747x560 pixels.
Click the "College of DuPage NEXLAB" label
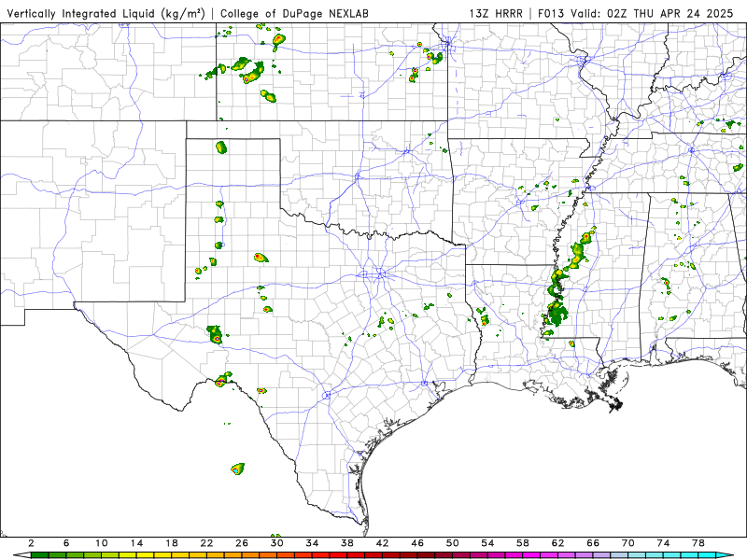click(x=294, y=14)
